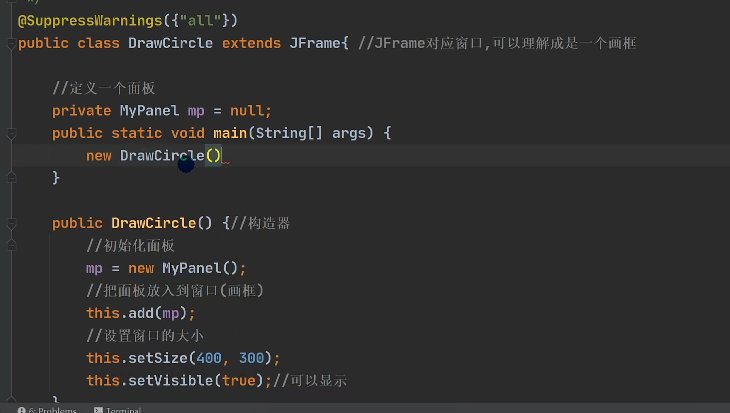The height and width of the screenshot is (413, 730).
Task: Click the @SuppressWarnings annotation
Action: pos(90,20)
